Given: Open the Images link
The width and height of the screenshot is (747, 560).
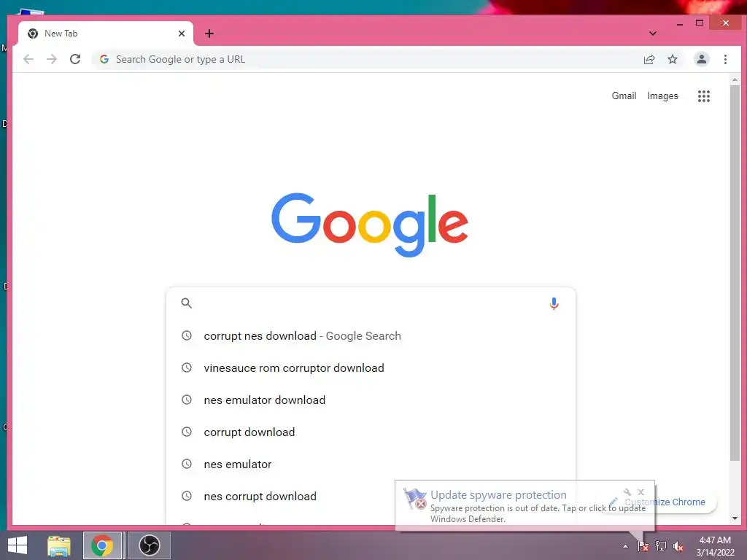Looking at the screenshot, I should 662,96.
